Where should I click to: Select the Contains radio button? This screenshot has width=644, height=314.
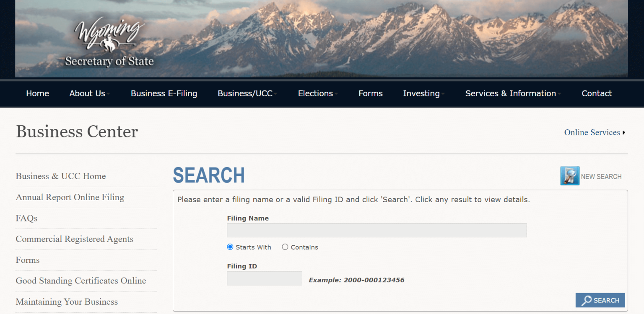point(285,247)
